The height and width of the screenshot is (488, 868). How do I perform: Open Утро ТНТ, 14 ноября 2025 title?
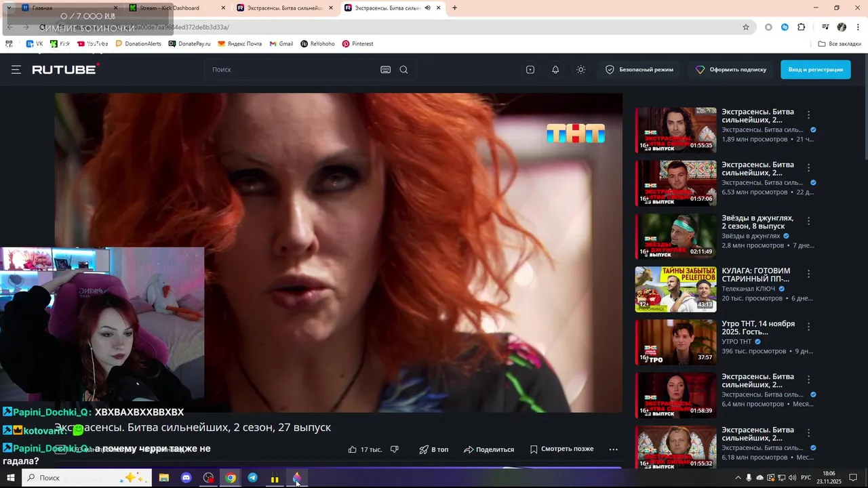(758, 328)
